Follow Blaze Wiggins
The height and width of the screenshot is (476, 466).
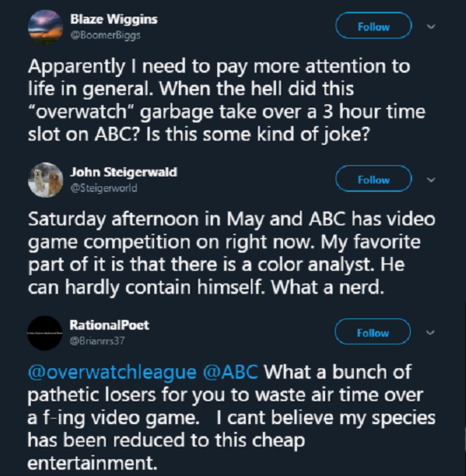(374, 27)
